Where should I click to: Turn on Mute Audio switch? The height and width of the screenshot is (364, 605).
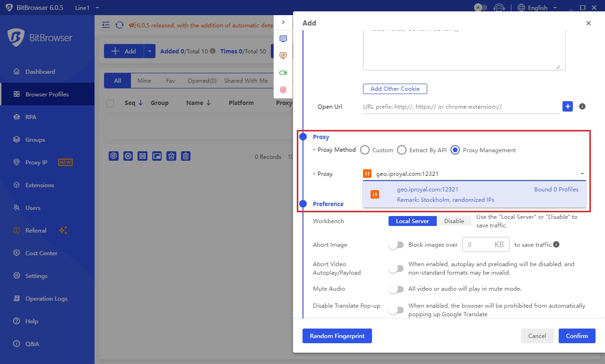pyautogui.click(x=396, y=289)
